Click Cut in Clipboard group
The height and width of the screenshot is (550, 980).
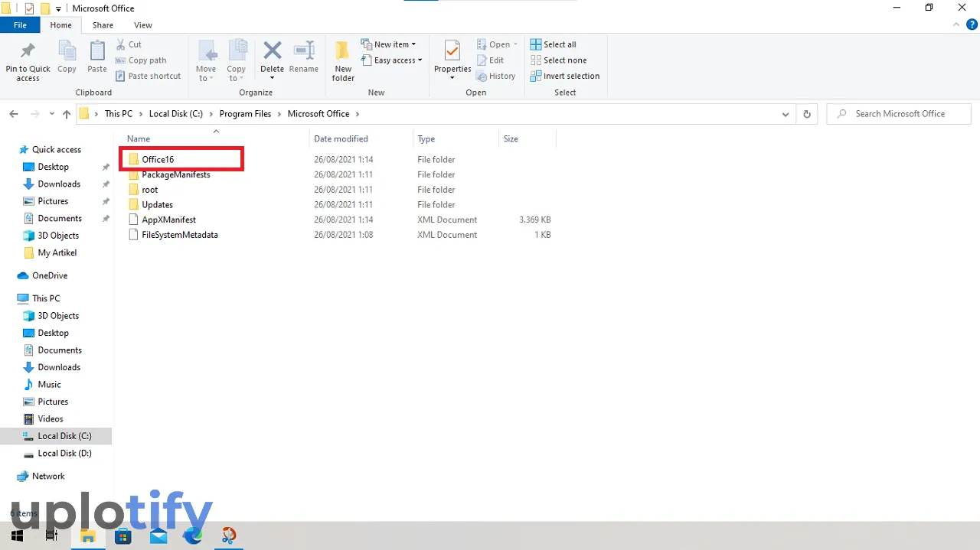click(x=129, y=44)
